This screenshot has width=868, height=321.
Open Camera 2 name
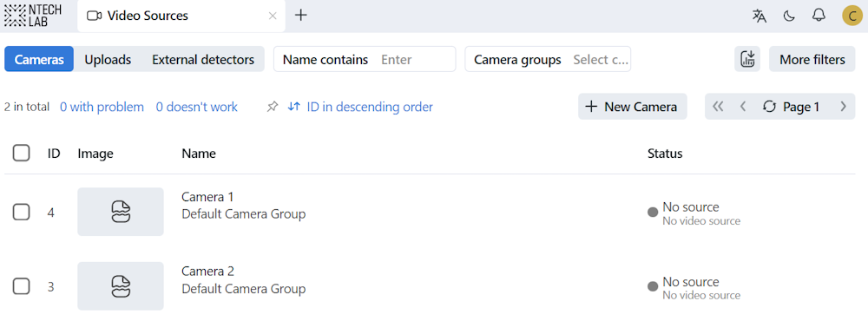click(207, 272)
